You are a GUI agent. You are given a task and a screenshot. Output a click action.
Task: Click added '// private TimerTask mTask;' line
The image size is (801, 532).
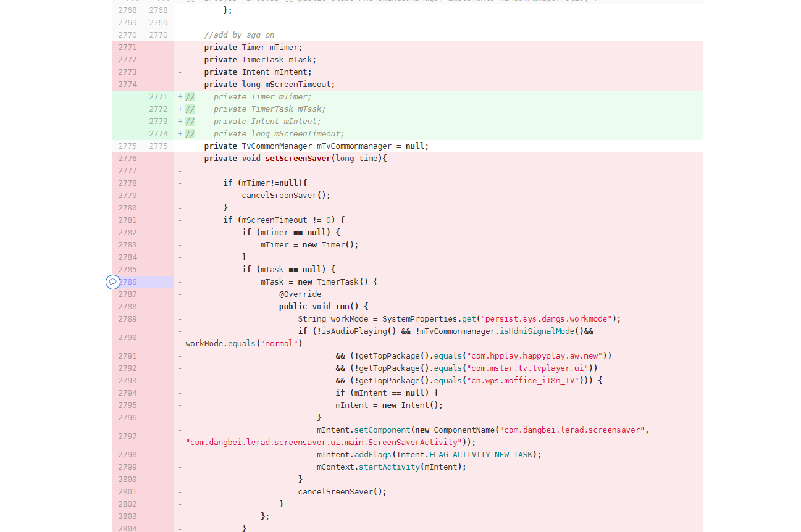[x=256, y=109]
